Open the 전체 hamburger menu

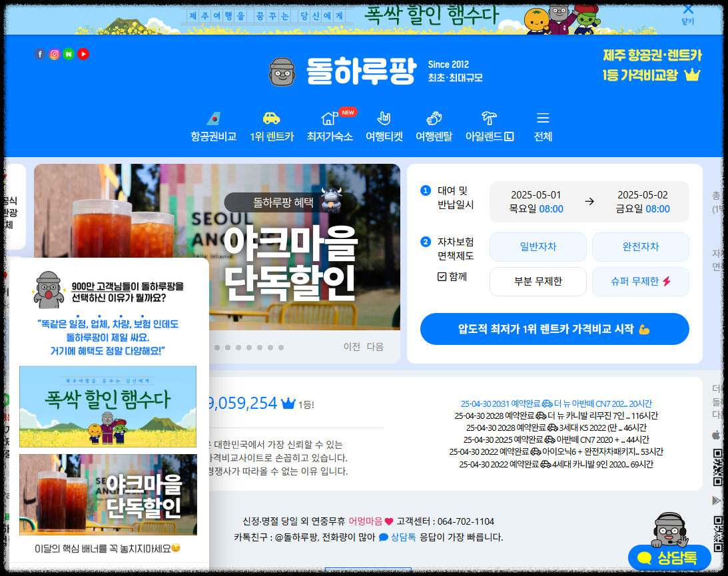pos(543,127)
